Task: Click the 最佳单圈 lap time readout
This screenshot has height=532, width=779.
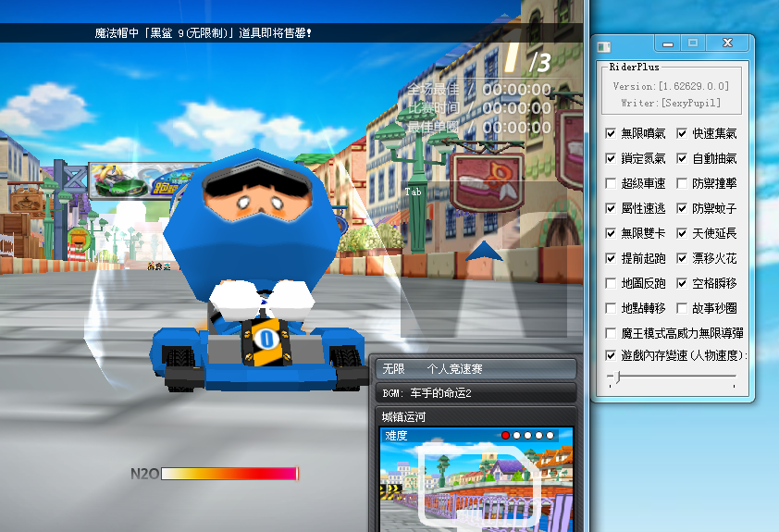Action: 479,128
